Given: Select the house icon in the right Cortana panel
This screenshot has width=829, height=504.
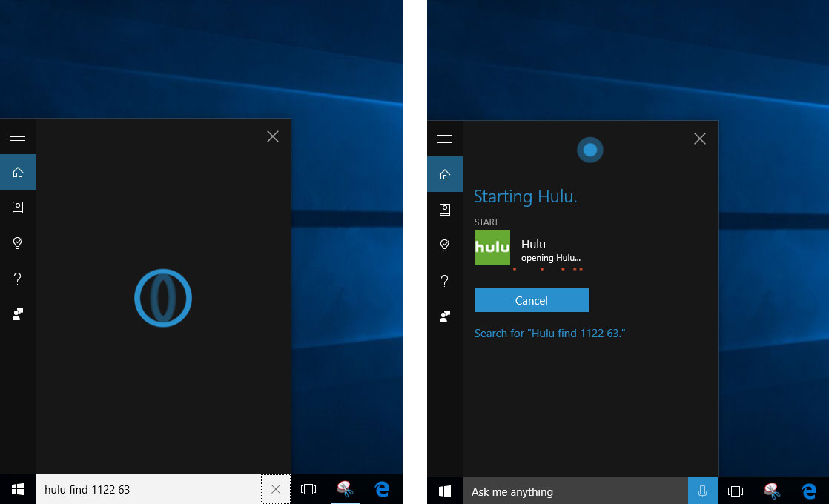Looking at the screenshot, I should coord(445,174).
